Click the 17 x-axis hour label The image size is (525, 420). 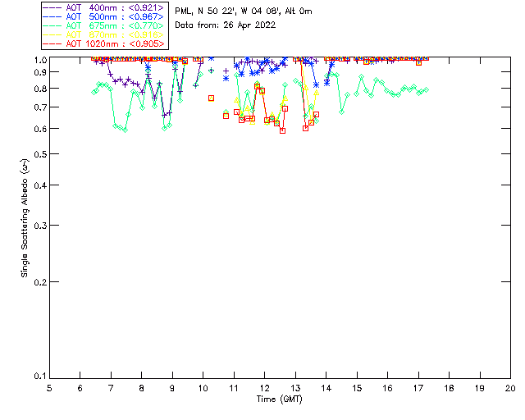[x=418, y=388]
